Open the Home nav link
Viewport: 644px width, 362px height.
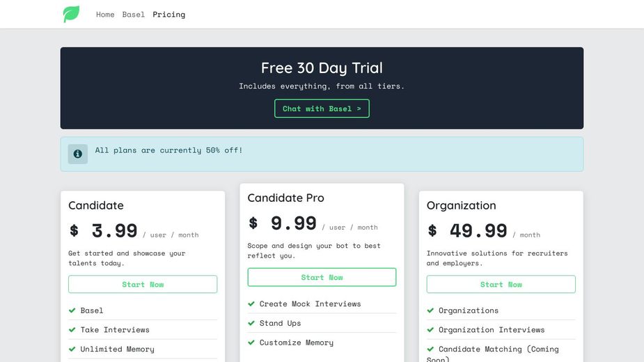(105, 15)
